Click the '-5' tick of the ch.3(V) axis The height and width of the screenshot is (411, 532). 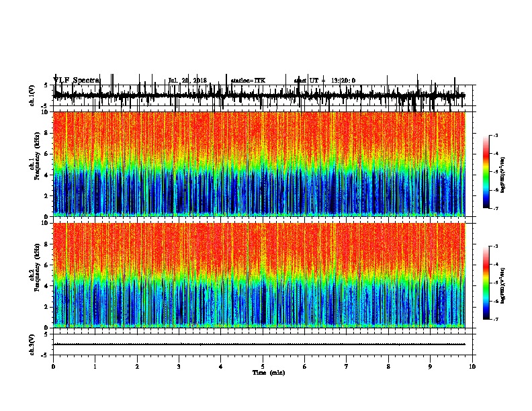click(44, 355)
